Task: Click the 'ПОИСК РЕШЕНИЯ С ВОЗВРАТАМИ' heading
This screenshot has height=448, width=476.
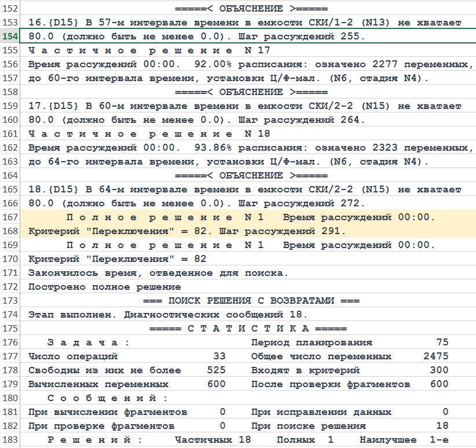Action: click(251, 301)
